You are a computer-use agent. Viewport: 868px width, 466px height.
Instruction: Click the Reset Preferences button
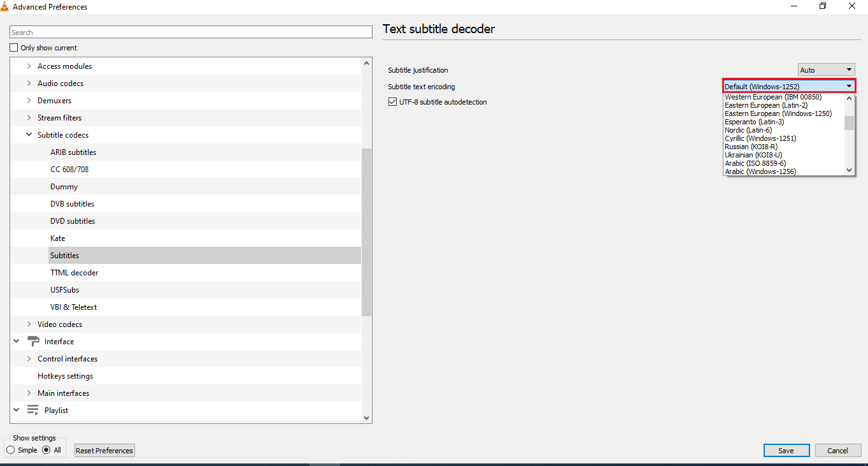[104, 450]
